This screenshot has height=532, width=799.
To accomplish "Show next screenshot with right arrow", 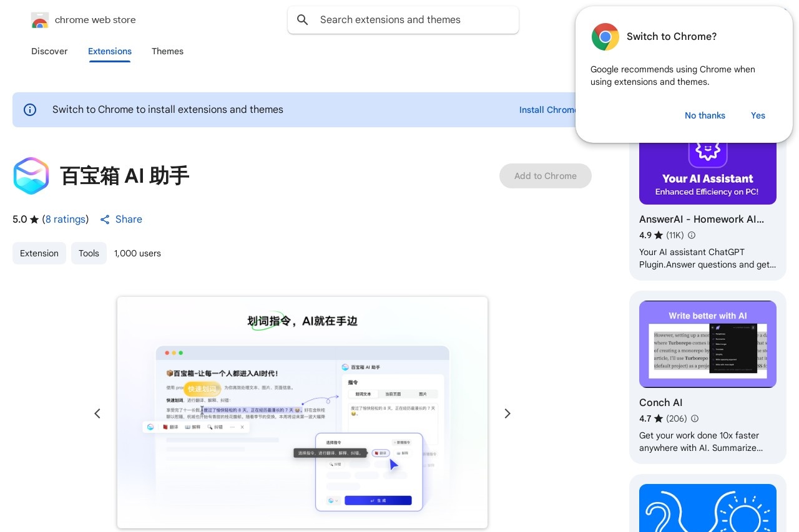I will (x=507, y=414).
